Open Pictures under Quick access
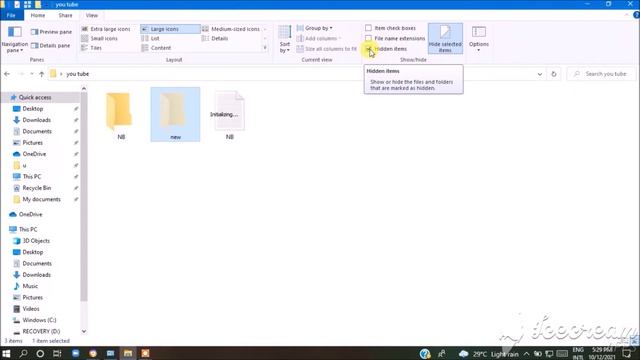The image size is (640, 360). [33, 142]
